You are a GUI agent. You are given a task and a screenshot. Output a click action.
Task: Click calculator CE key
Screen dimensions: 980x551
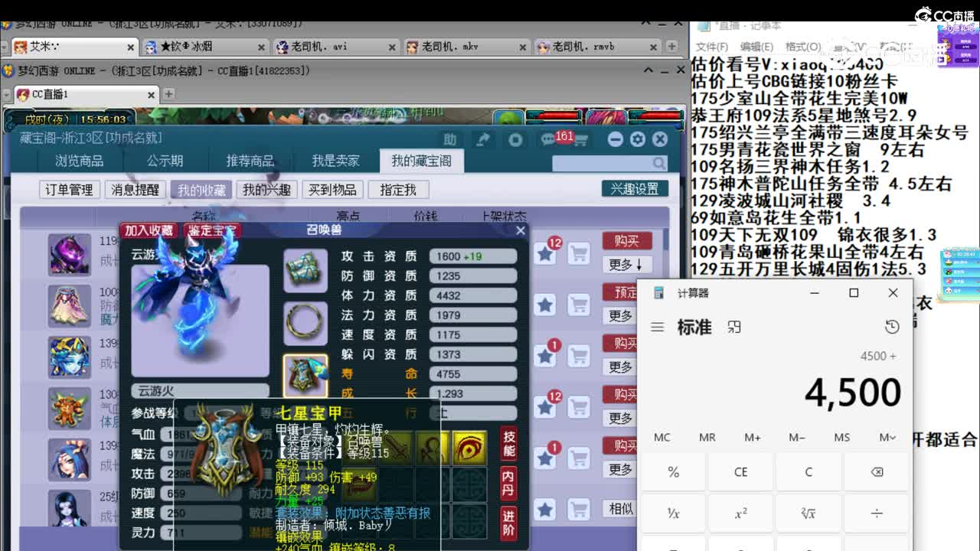click(x=740, y=471)
